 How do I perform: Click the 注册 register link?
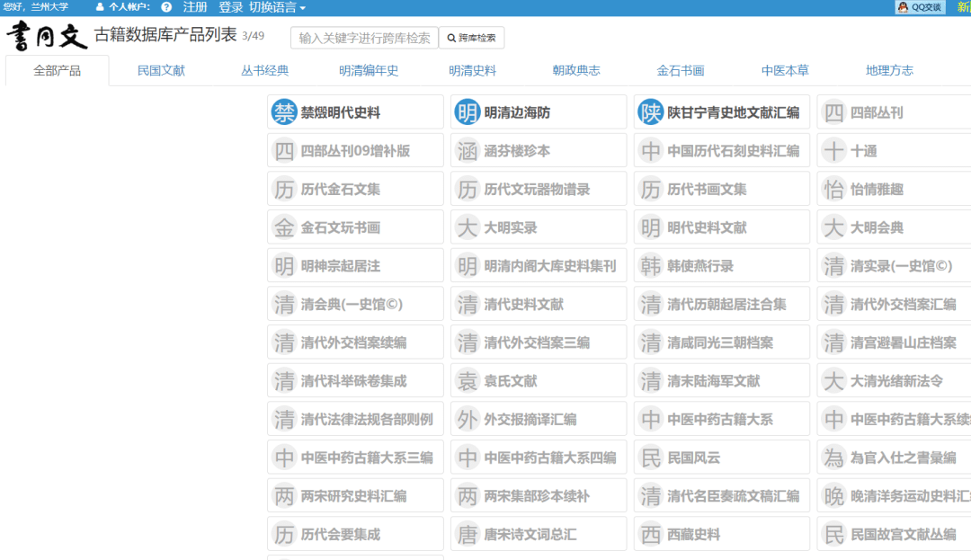point(195,7)
